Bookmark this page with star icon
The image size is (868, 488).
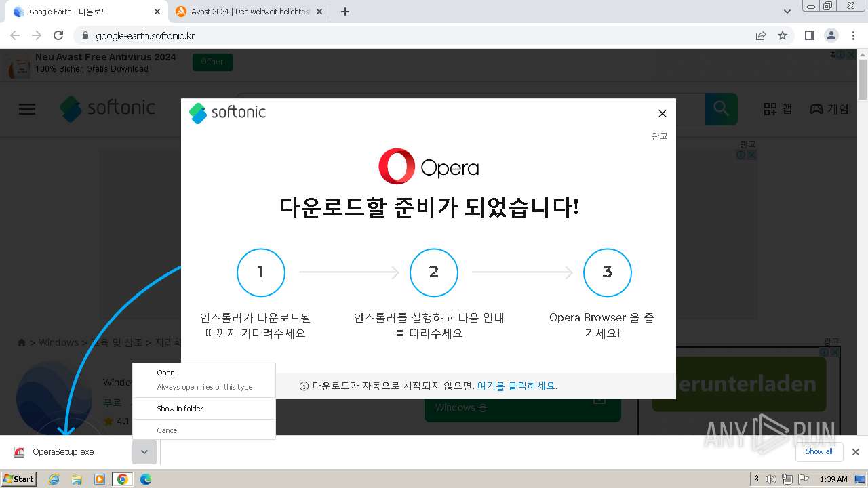click(x=783, y=35)
